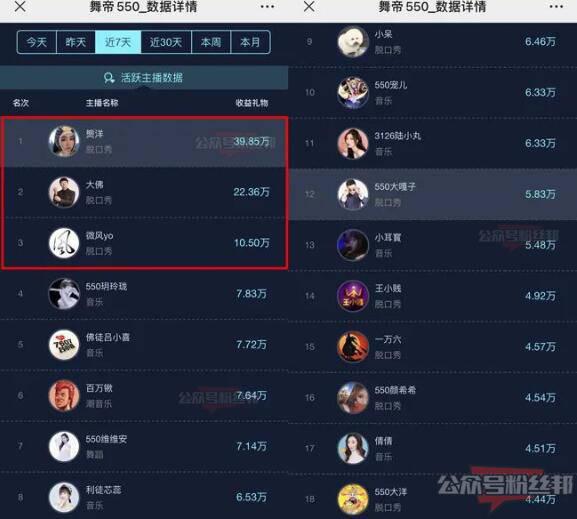Click the magnifier icon beside 活跃主播数据
The image size is (577, 519).
coord(109,78)
